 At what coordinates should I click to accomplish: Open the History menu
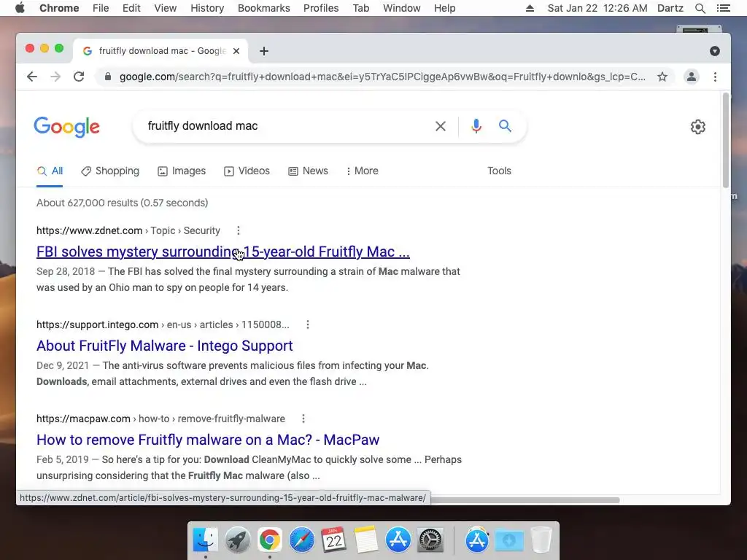207,8
